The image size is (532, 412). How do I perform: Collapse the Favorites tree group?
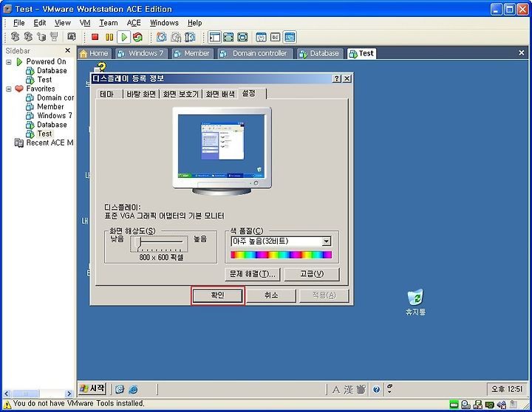[x=9, y=89]
